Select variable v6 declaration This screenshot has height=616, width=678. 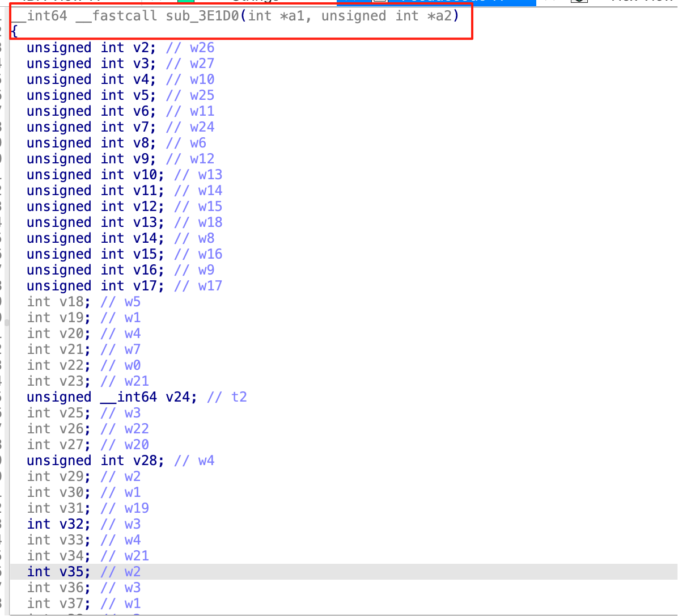coord(91,111)
